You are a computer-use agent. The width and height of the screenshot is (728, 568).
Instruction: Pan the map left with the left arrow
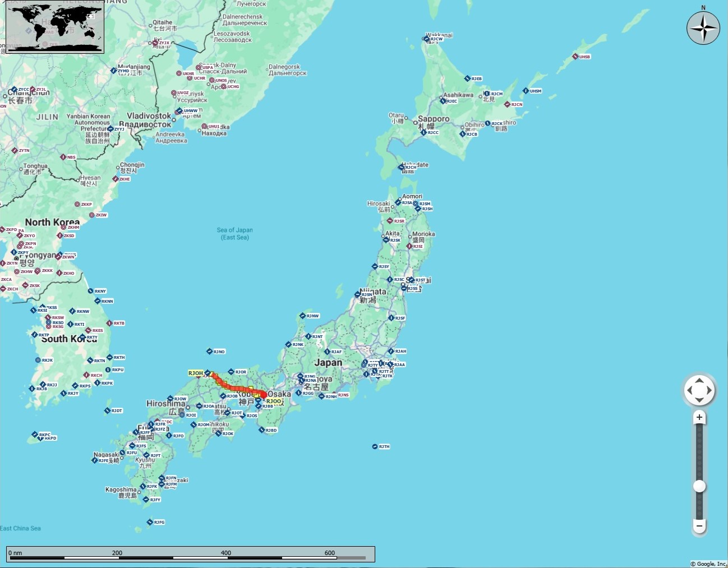pos(689,390)
